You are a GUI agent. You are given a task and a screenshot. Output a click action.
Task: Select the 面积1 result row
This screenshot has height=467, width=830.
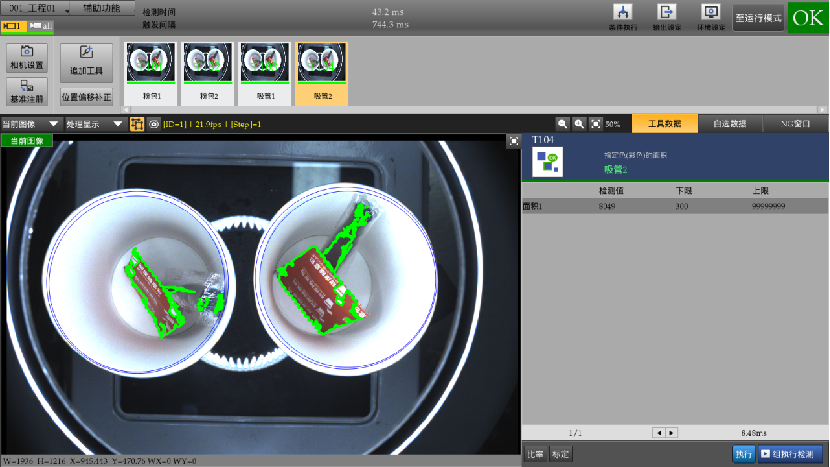click(x=675, y=206)
